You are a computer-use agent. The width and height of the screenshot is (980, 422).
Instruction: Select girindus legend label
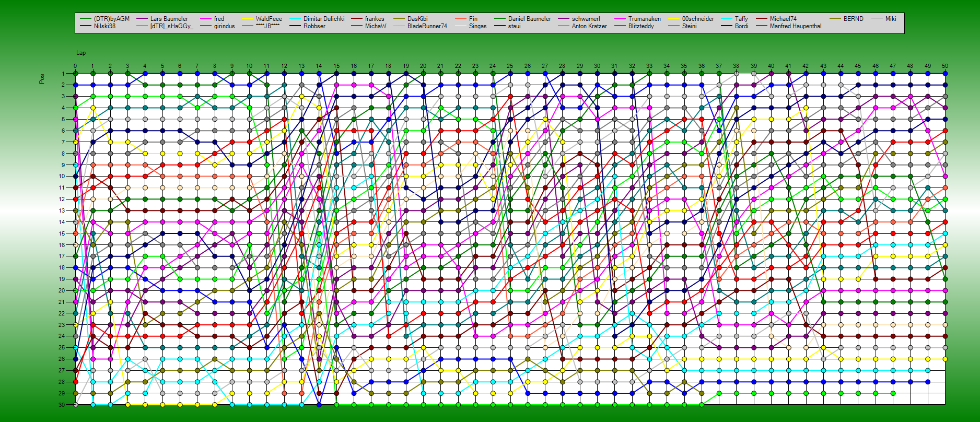[225, 26]
